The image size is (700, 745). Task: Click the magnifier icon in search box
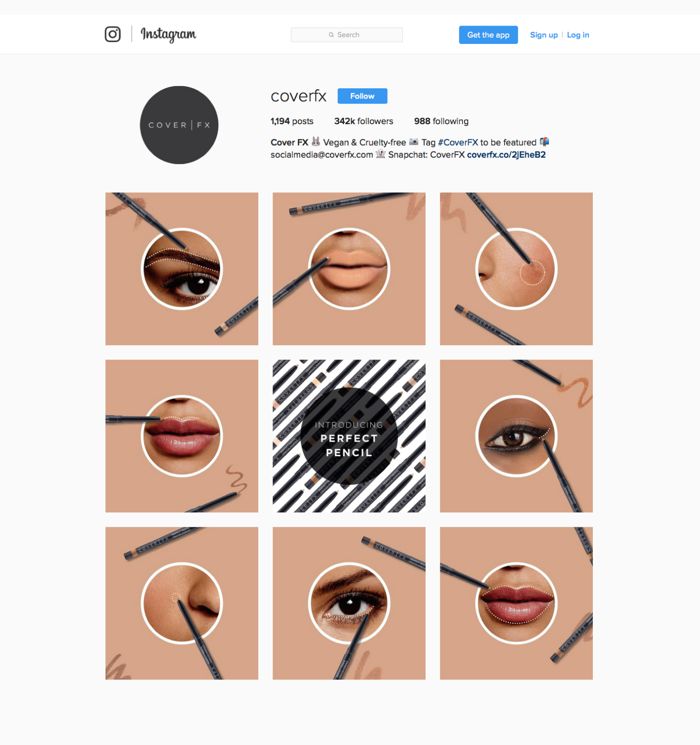coord(331,35)
